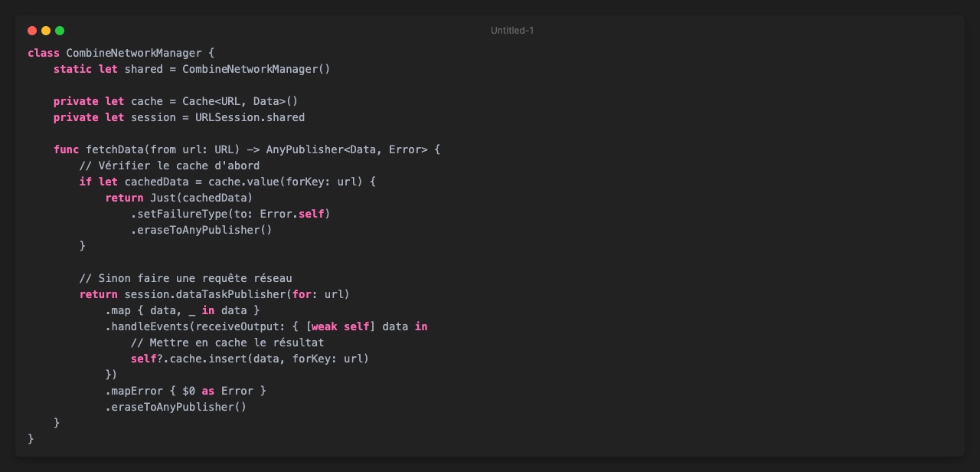The image size is (980, 472).
Task: Click the class keyword on the first line
Action: [x=44, y=53]
